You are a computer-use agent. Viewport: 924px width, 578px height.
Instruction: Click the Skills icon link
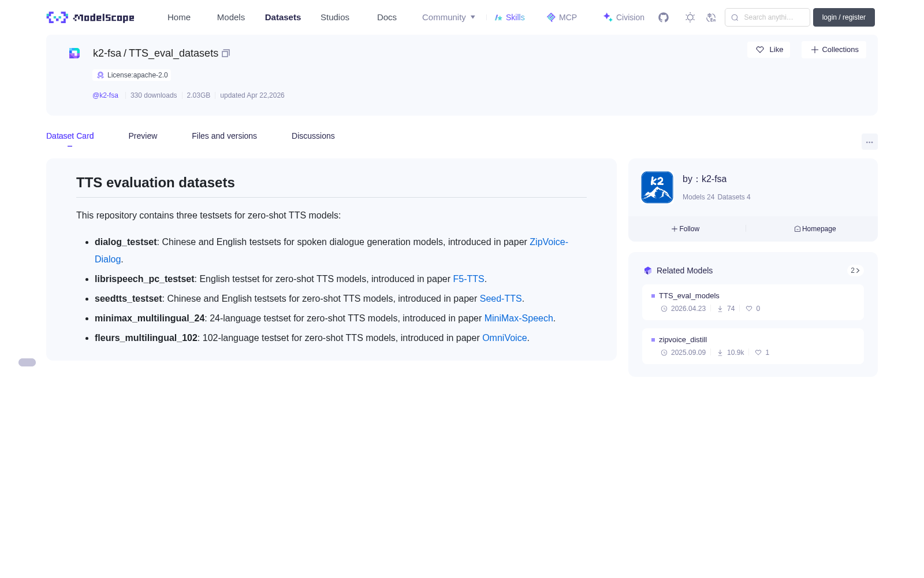(x=509, y=17)
